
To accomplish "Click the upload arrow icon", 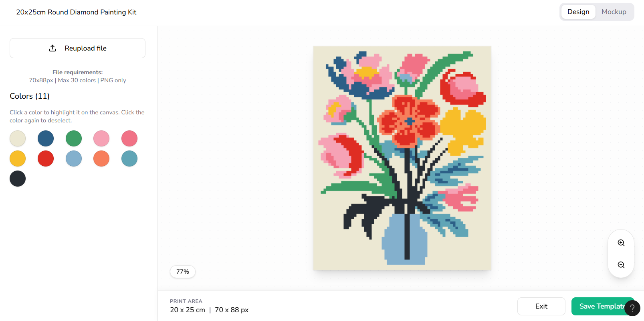I will coord(52,48).
